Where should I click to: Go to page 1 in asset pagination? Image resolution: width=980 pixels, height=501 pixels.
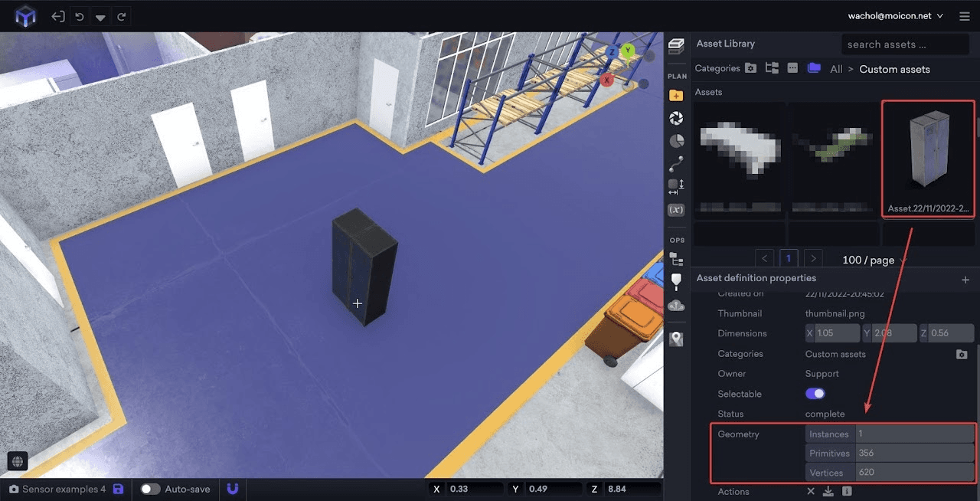(788, 259)
